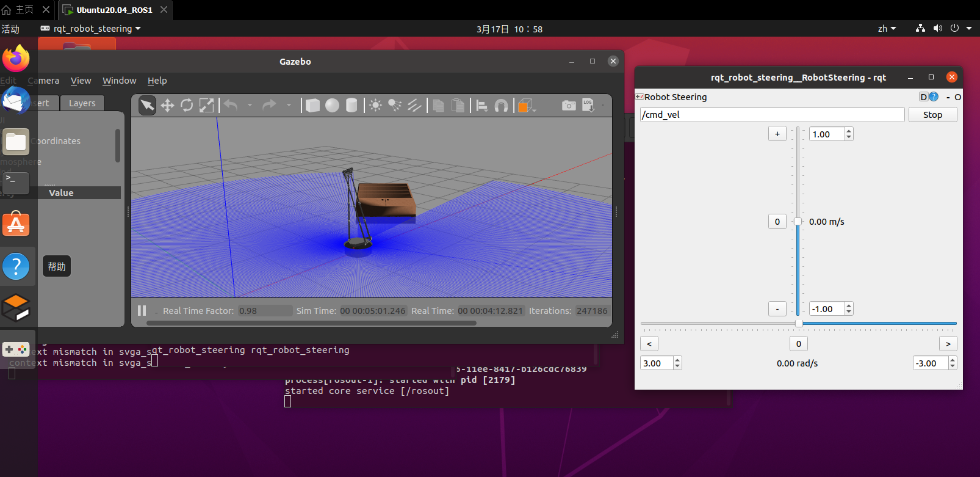Insert a cylinder shape
This screenshot has width=980, height=477.
(351, 106)
